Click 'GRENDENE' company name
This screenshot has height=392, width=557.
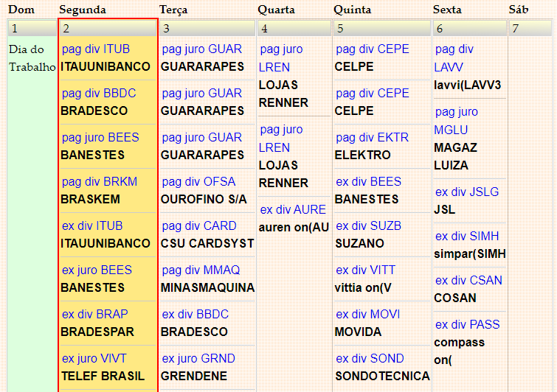pos(194,376)
